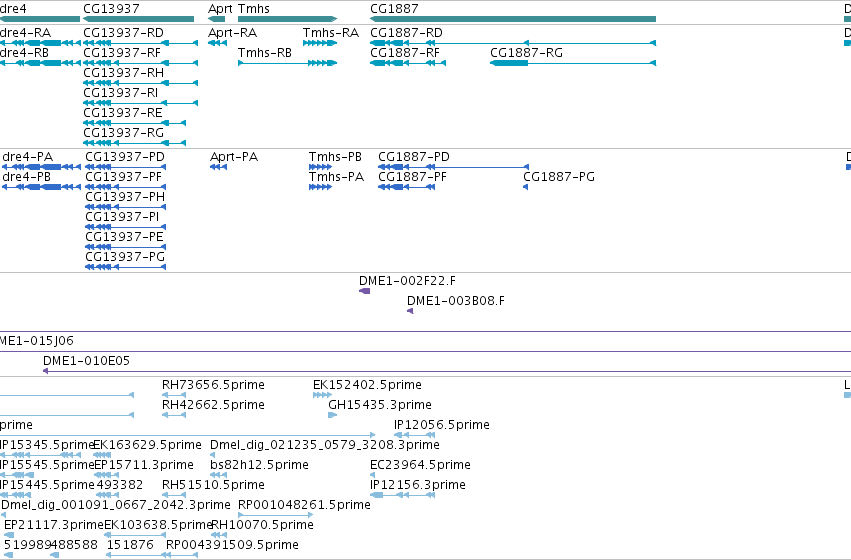Click protein dre4-PB
The height and width of the screenshot is (560, 851).
(42, 187)
